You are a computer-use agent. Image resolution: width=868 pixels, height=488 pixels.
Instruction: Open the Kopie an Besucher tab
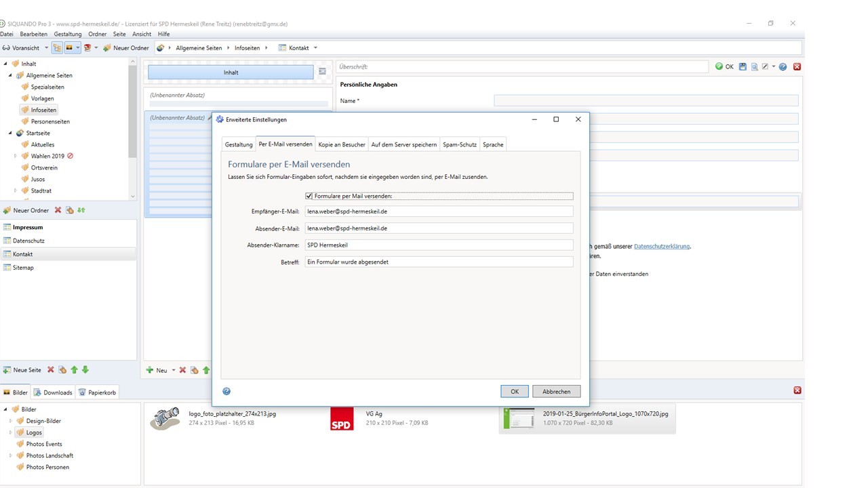[x=342, y=144]
